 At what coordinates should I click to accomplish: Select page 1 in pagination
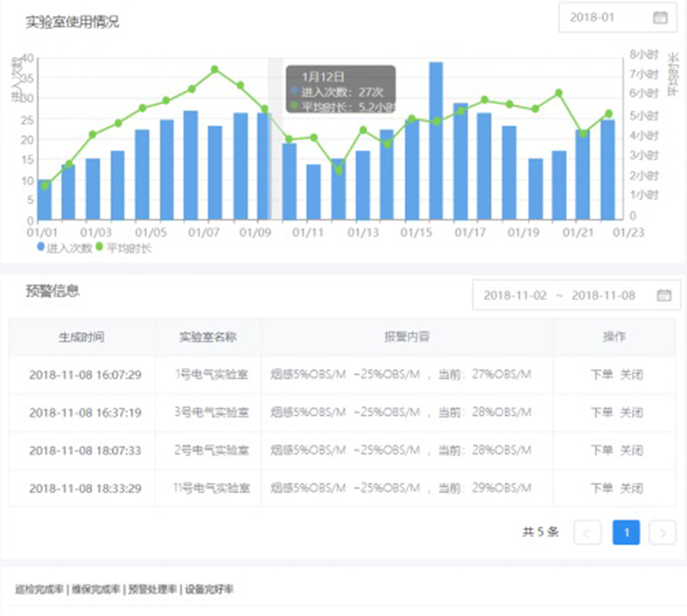pyautogui.click(x=626, y=533)
